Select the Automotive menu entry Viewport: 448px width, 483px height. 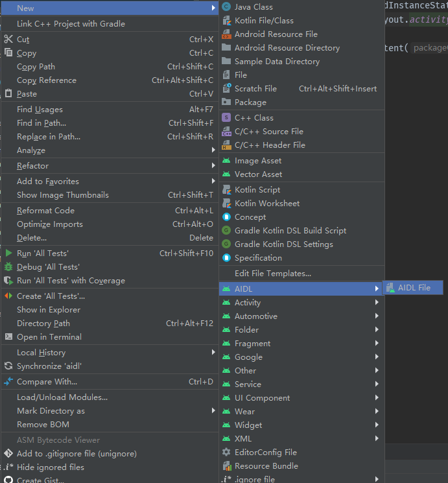click(x=302, y=316)
